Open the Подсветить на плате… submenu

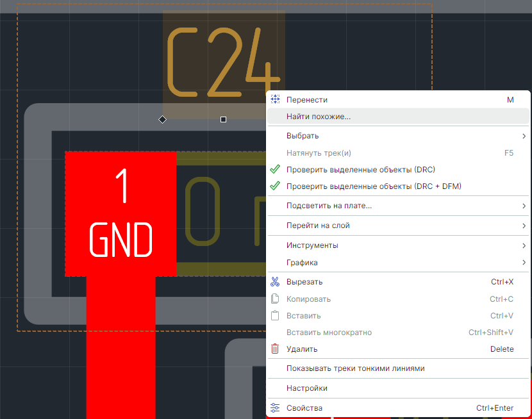(398, 206)
